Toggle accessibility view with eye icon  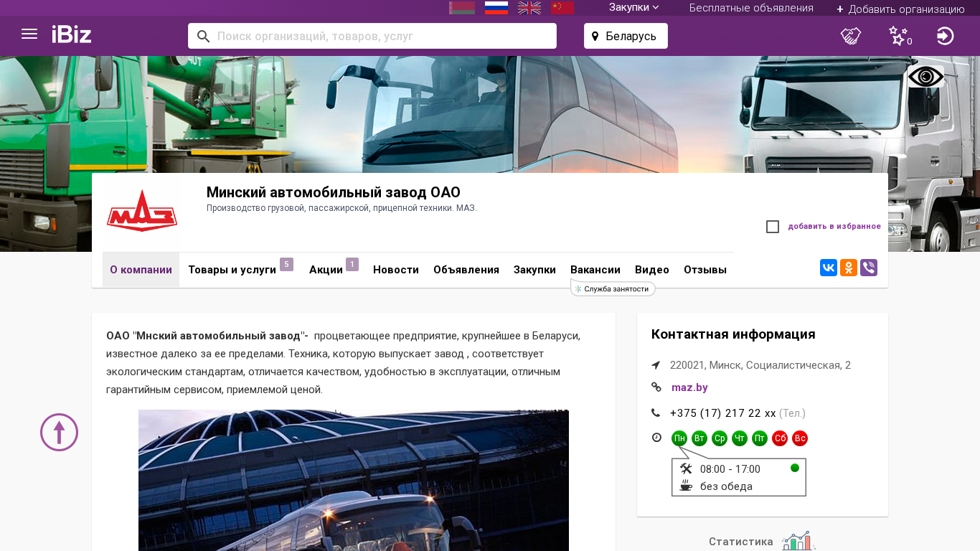(926, 77)
